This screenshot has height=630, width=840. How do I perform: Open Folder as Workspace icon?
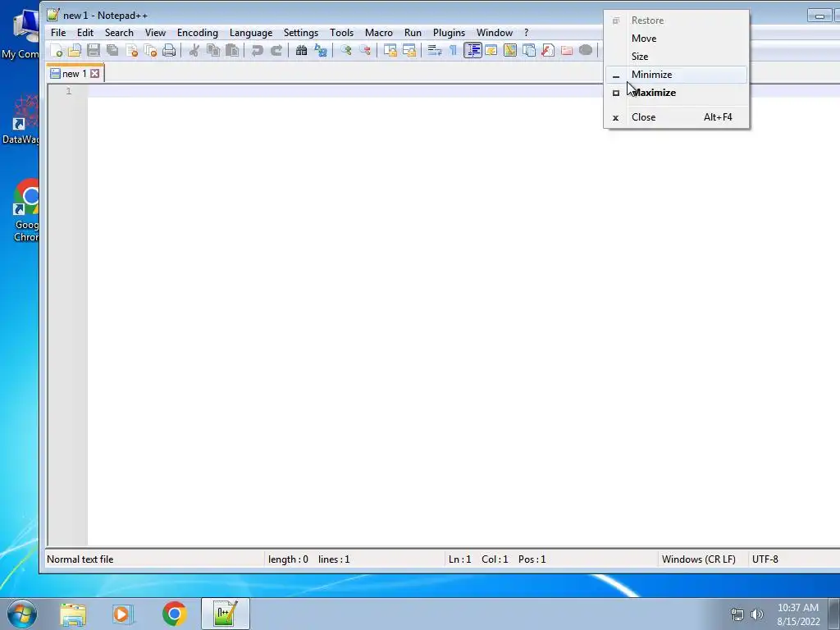566,50
